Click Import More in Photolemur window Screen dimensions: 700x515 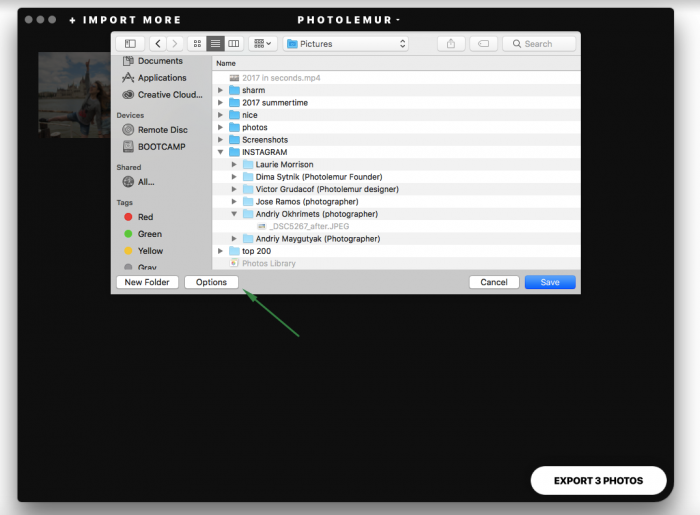point(125,20)
